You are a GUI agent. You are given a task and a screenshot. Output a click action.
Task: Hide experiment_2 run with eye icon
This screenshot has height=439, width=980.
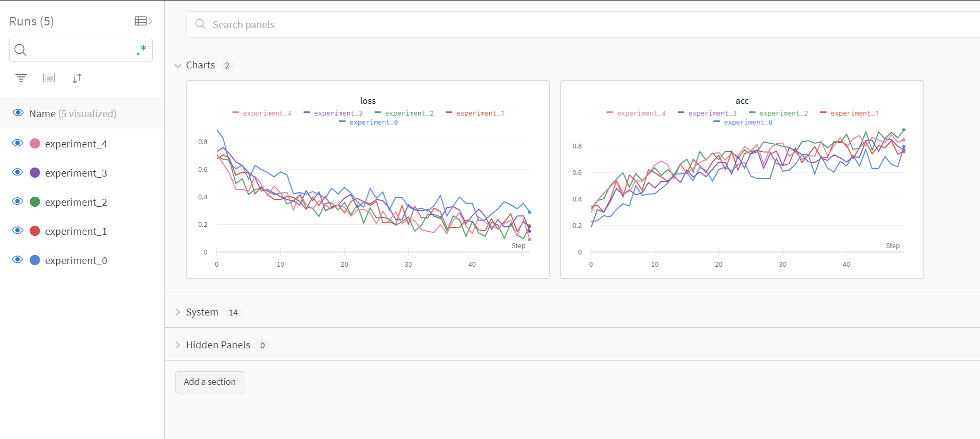click(x=17, y=201)
